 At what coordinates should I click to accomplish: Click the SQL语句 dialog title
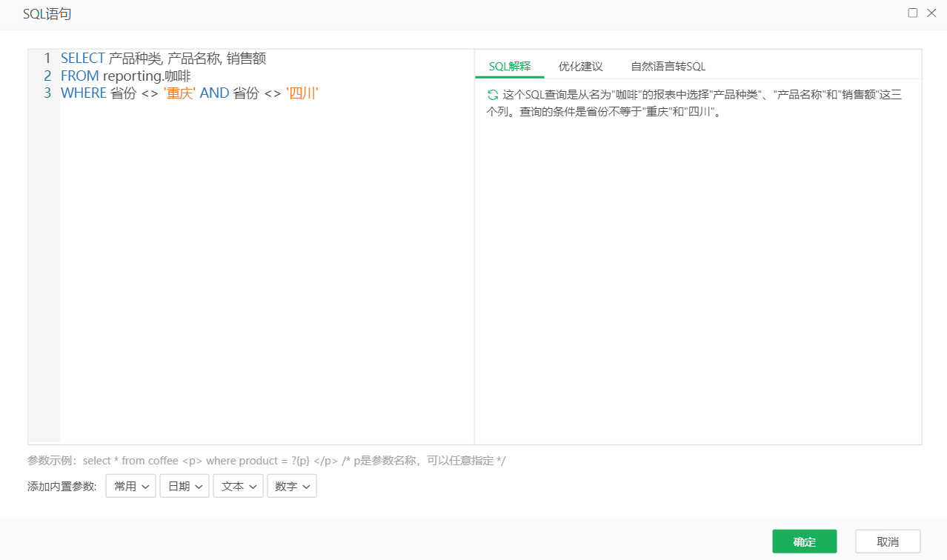click(47, 14)
